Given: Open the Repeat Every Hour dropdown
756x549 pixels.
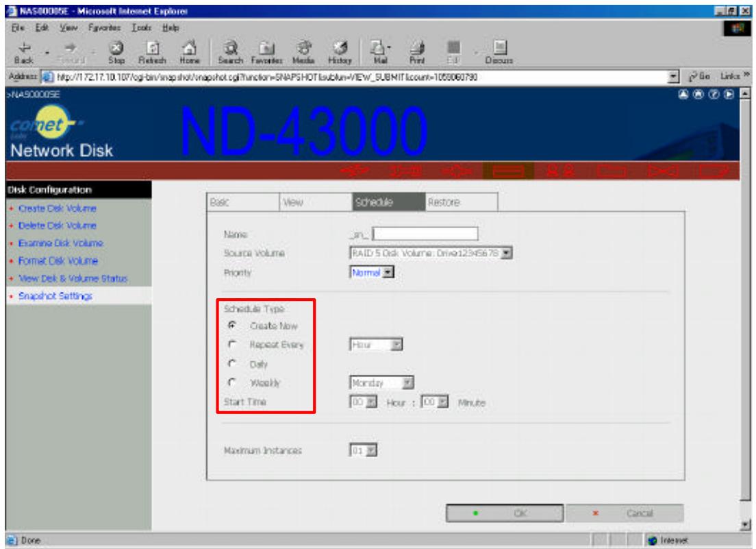Looking at the screenshot, I should click(376, 345).
